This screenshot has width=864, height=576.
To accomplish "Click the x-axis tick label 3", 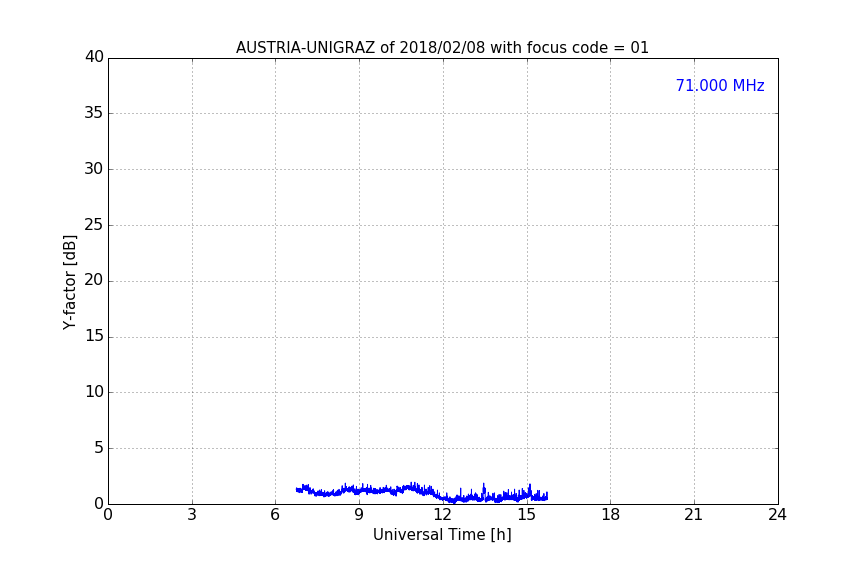I will [x=192, y=515].
